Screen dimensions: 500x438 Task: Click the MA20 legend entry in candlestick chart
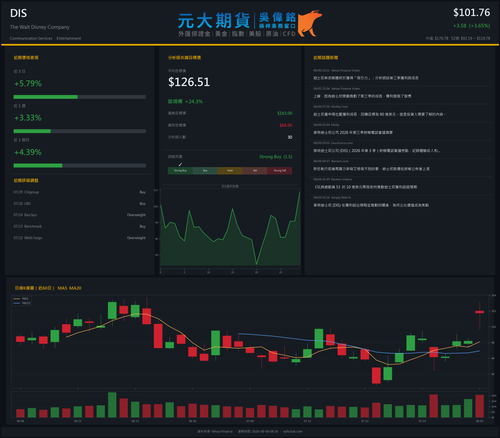22,303
